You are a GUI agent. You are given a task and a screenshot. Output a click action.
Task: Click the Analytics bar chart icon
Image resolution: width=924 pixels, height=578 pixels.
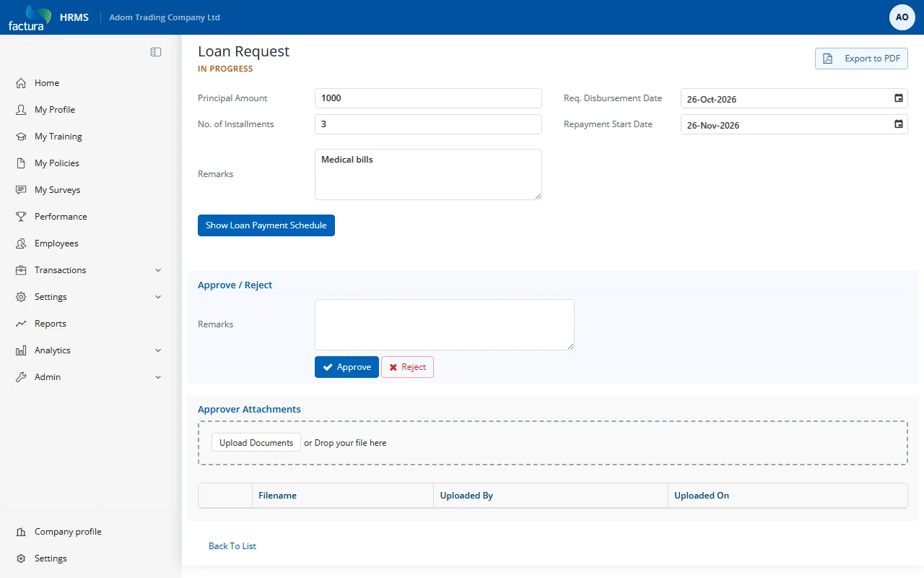point(21,350)
